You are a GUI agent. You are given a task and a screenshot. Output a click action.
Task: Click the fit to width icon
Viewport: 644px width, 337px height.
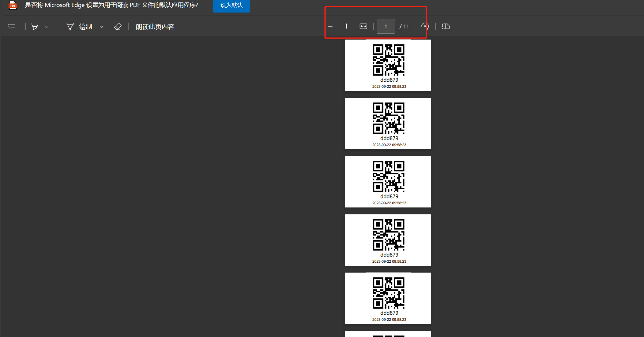pos(363,26)
